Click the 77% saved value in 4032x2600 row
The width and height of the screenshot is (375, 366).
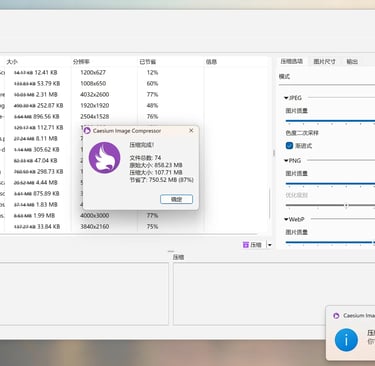pyautogui.click(x=152, y=95)
